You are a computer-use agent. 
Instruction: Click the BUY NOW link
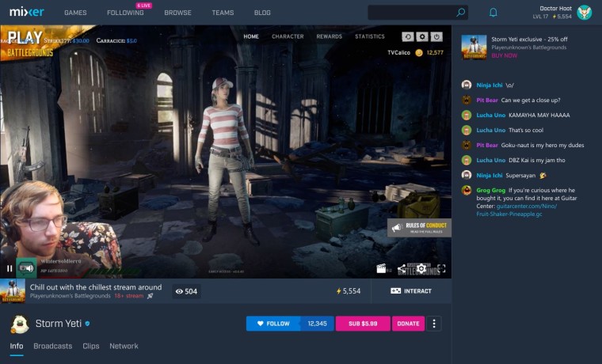coord(504,55)
